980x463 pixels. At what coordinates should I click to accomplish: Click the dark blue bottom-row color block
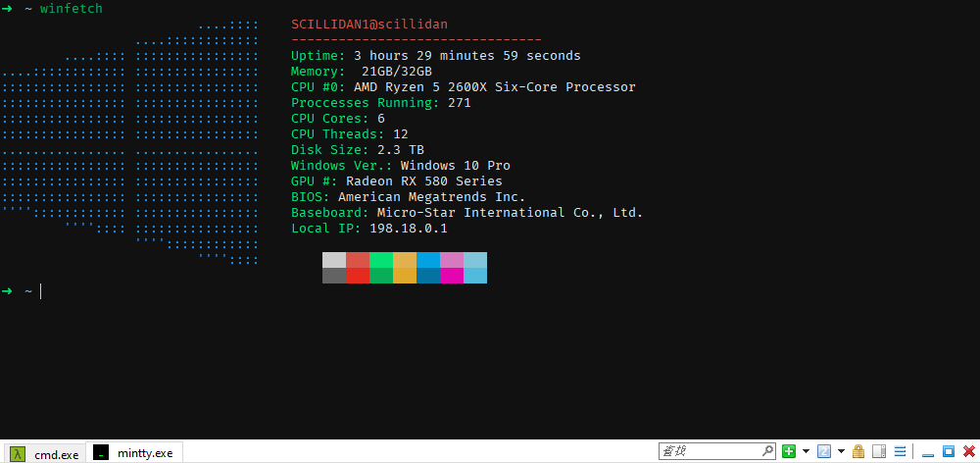(x=428, y=276)
